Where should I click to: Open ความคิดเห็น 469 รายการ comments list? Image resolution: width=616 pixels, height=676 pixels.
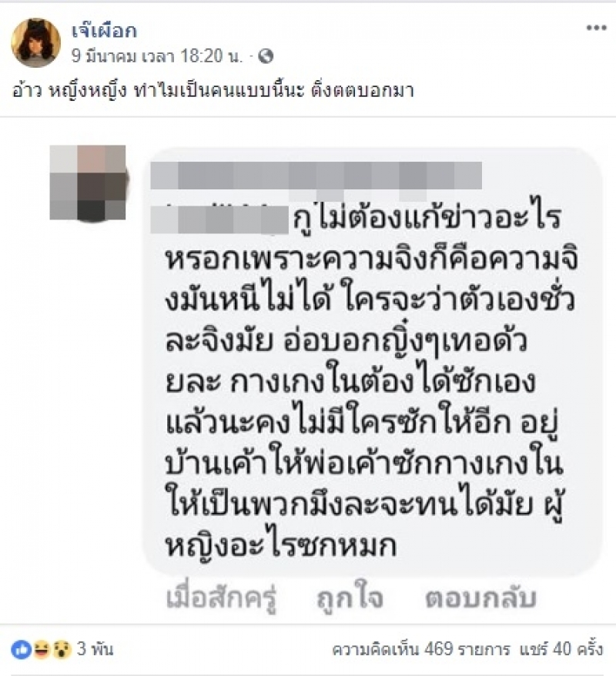pos(420,649)
